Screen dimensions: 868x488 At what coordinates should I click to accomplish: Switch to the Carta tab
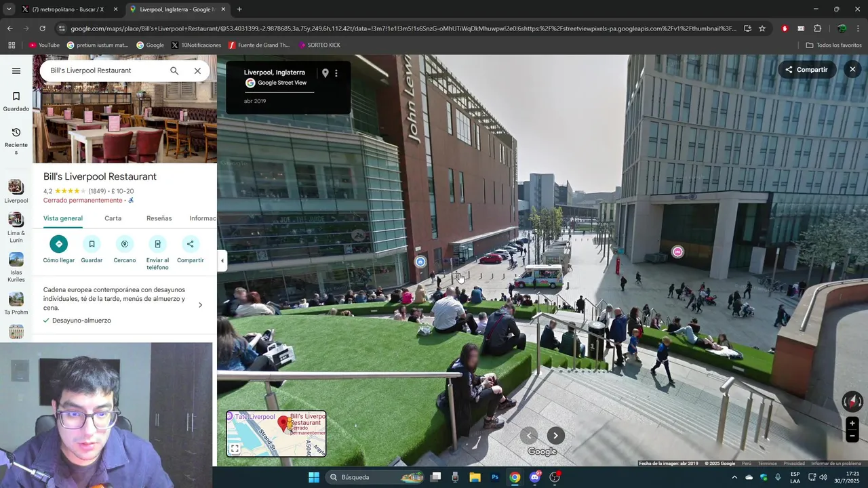113,218
